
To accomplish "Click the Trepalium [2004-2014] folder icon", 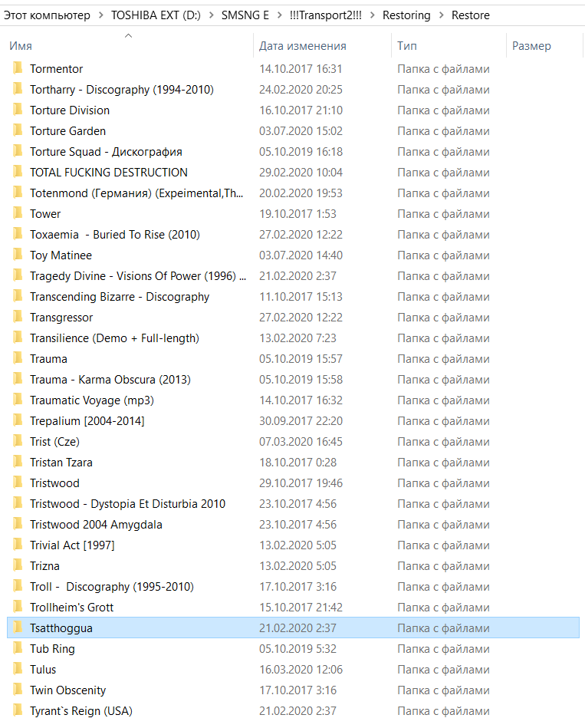I will (x=18, y=420).
